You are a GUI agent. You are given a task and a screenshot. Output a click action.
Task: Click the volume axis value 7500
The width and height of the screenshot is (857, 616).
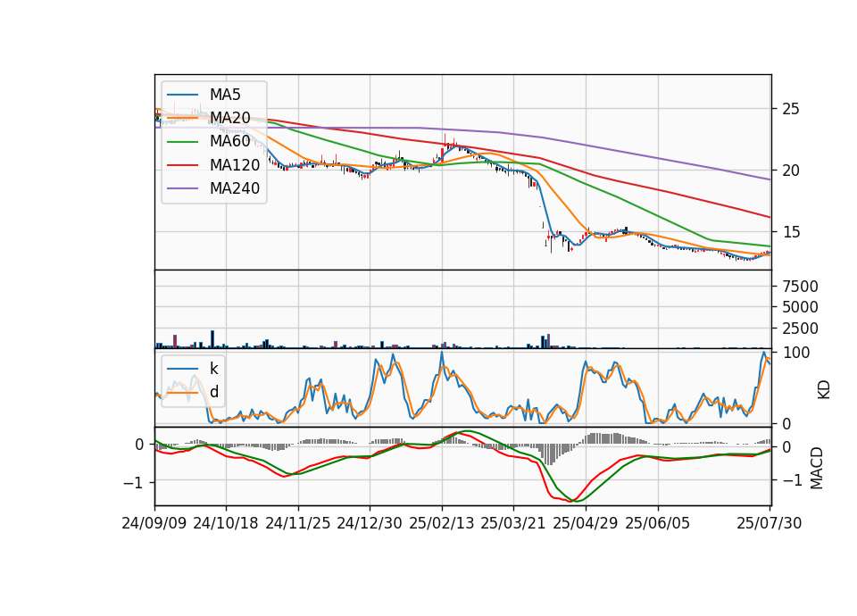[800, 287]
